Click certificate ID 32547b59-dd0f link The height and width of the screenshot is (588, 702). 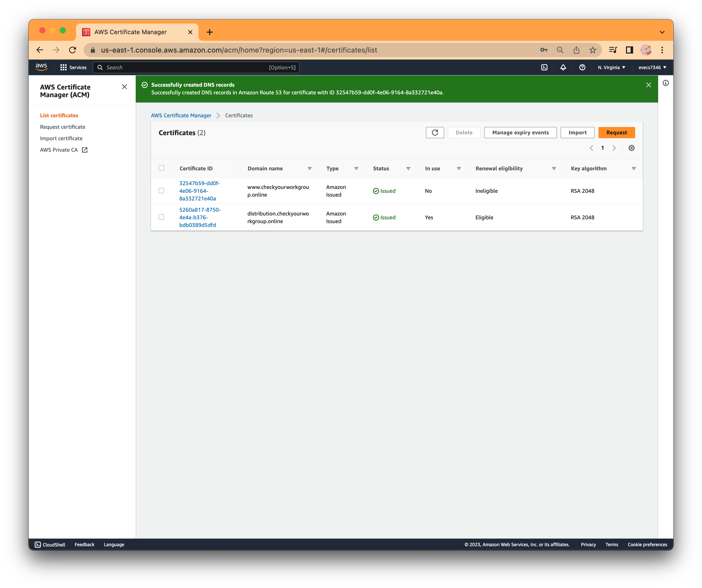(199, 190)
